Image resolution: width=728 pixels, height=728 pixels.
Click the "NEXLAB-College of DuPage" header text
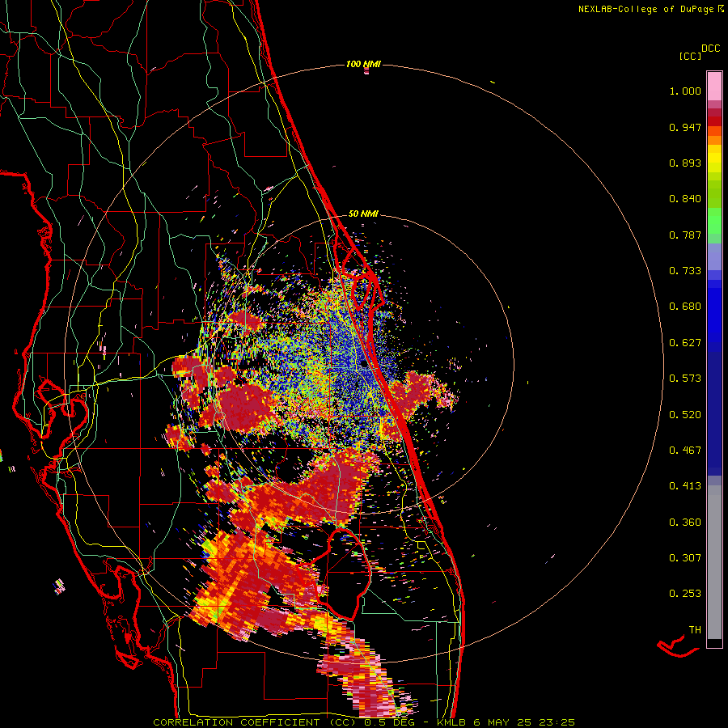tap(645, 9)
